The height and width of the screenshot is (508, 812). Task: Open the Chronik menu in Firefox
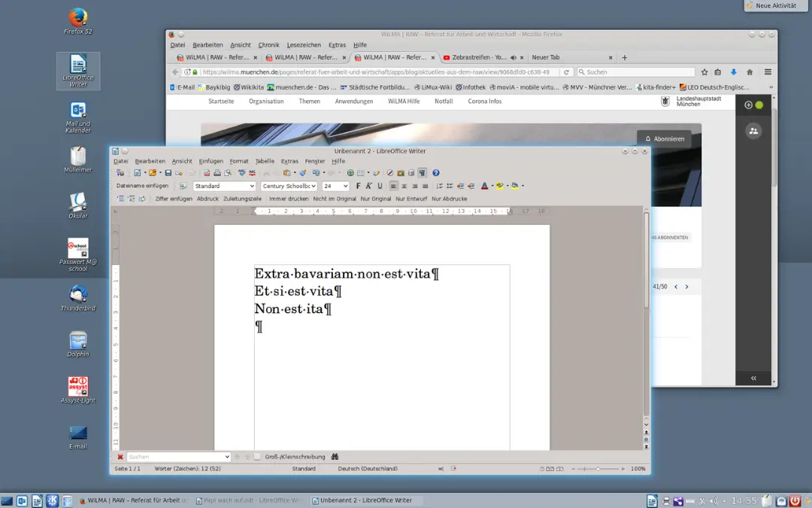click(268, 45)
